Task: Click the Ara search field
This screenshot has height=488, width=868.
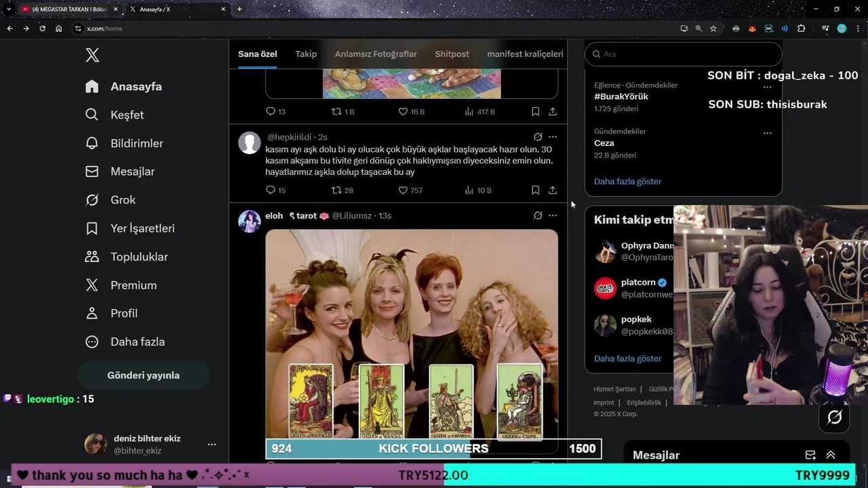Action: (684, 54)
